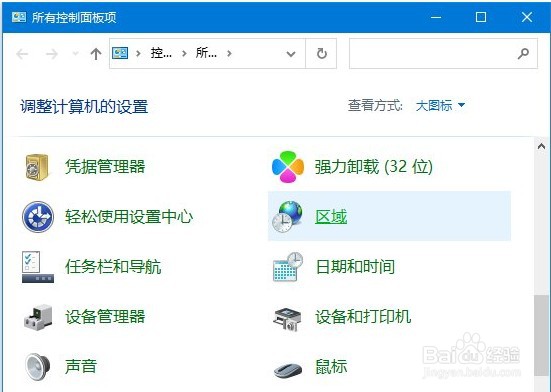
Task: Expand the address bar history dropdown
Action: point(291,54)
